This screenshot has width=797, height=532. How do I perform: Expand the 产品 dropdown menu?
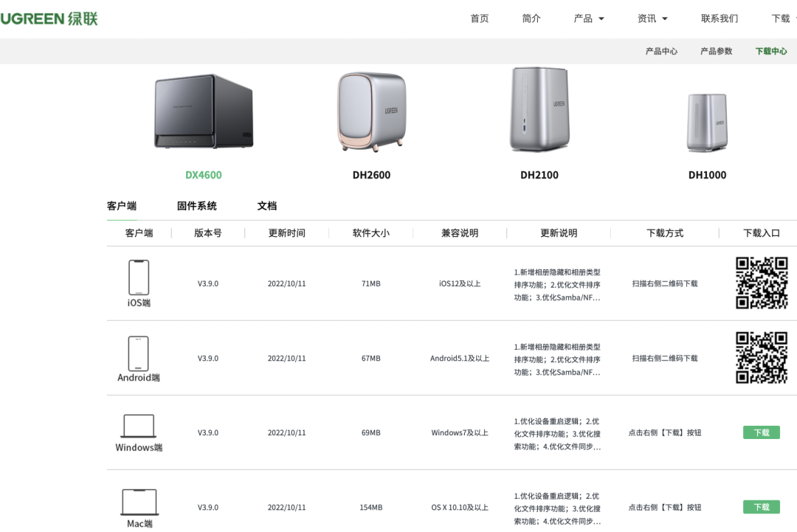pos(589,18)
